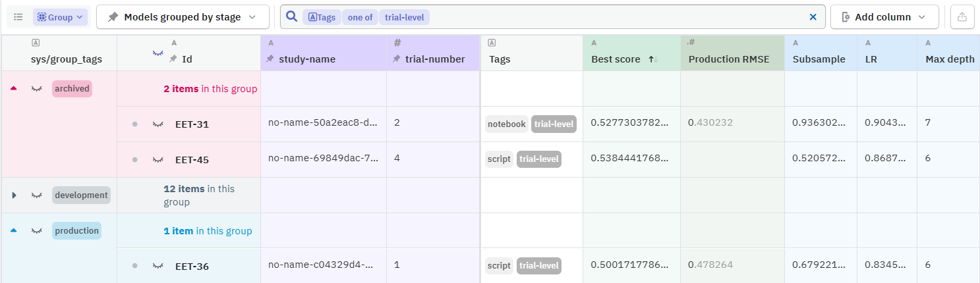Click the status dot of EET-36

pos(134,266)
